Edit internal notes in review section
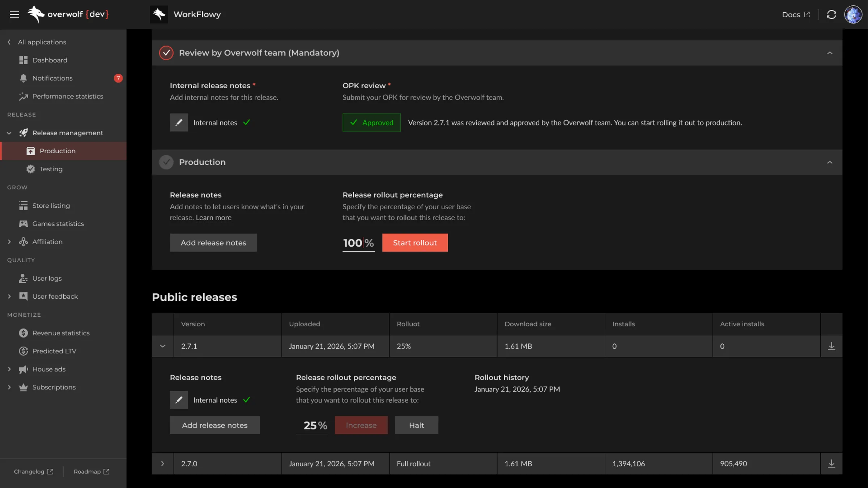 tap(179, 123)
